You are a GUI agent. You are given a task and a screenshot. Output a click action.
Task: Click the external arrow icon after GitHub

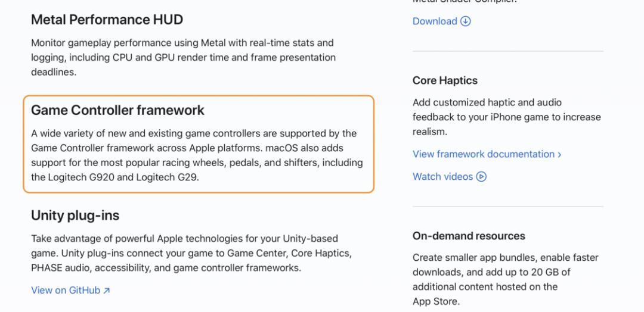pos(107,291)
